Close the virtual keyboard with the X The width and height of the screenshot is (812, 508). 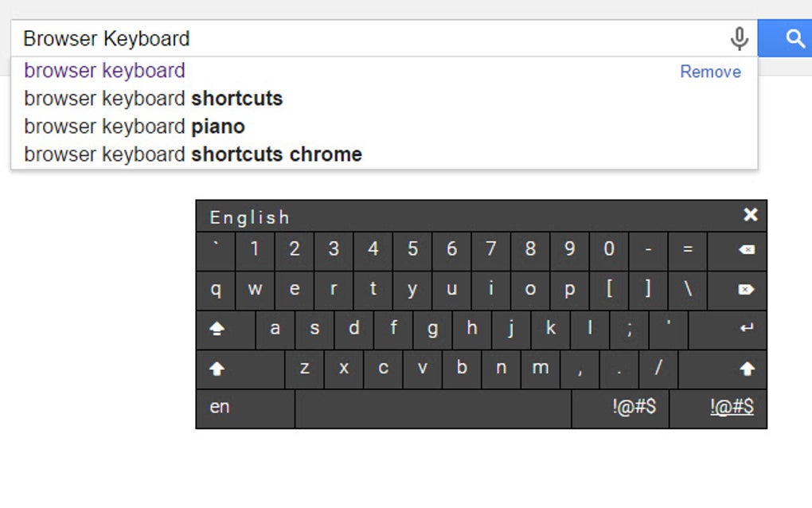tap(749, 215)
